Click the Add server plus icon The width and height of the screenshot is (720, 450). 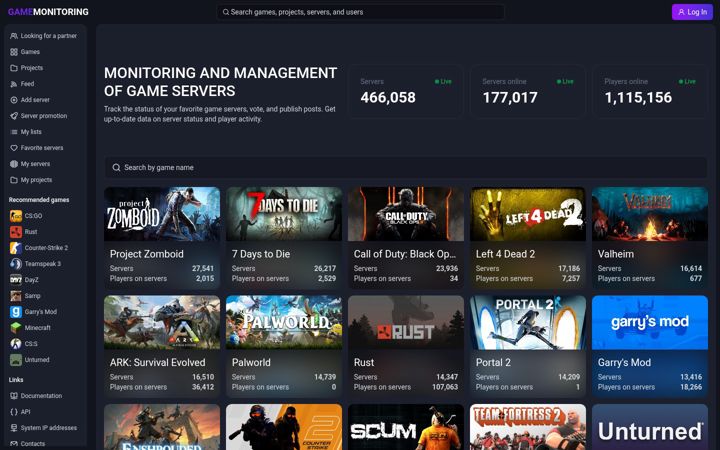tap(14, 100)
